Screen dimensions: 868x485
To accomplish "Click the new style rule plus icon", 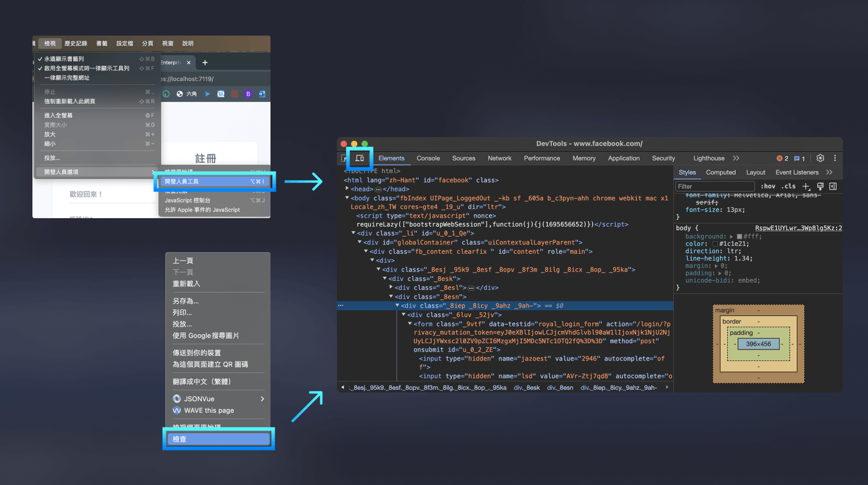I will pos(806,186).
